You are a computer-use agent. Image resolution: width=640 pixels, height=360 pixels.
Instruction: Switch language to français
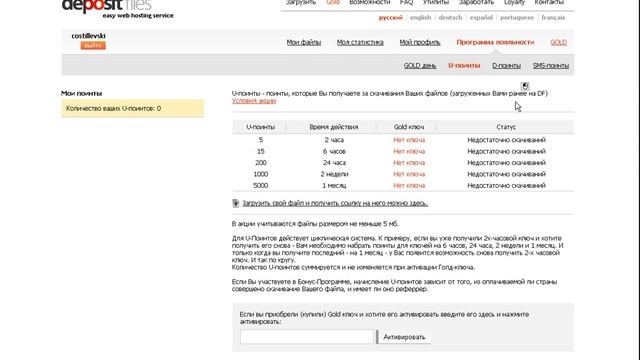[x=553, y=18]
